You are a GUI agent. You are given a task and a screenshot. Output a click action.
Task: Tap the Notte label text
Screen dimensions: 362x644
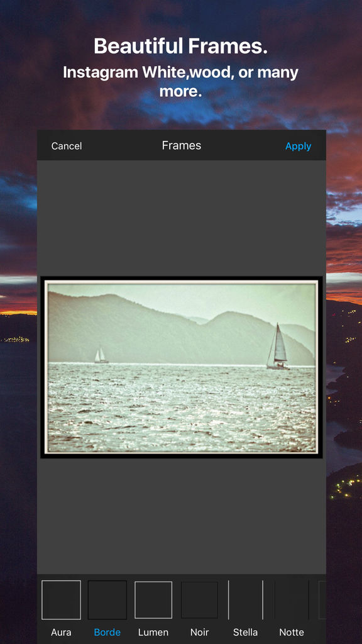pos(292,632)
